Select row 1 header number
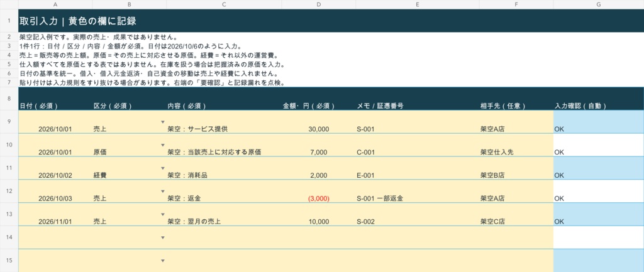 click(x=9, y=21)
